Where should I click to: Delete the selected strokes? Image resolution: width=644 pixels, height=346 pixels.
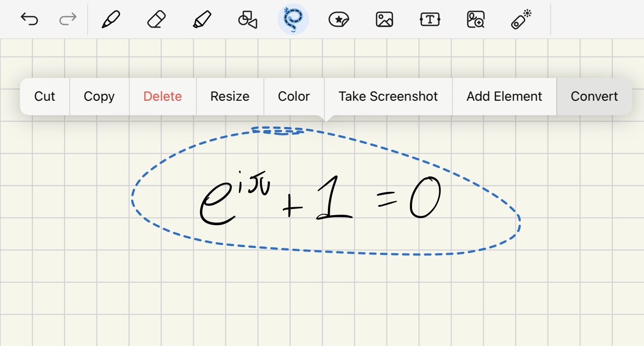163,96
